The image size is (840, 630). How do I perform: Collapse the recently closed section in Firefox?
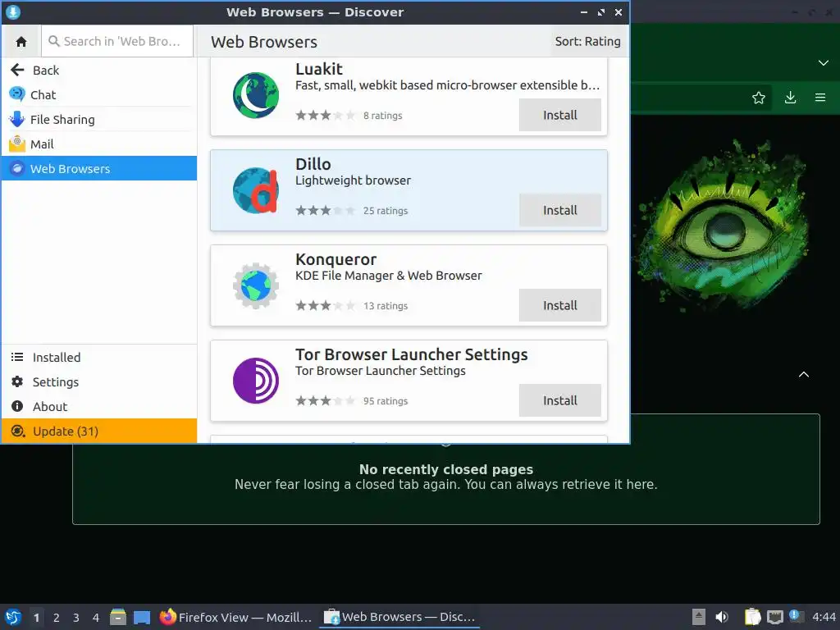click(804, 374)
